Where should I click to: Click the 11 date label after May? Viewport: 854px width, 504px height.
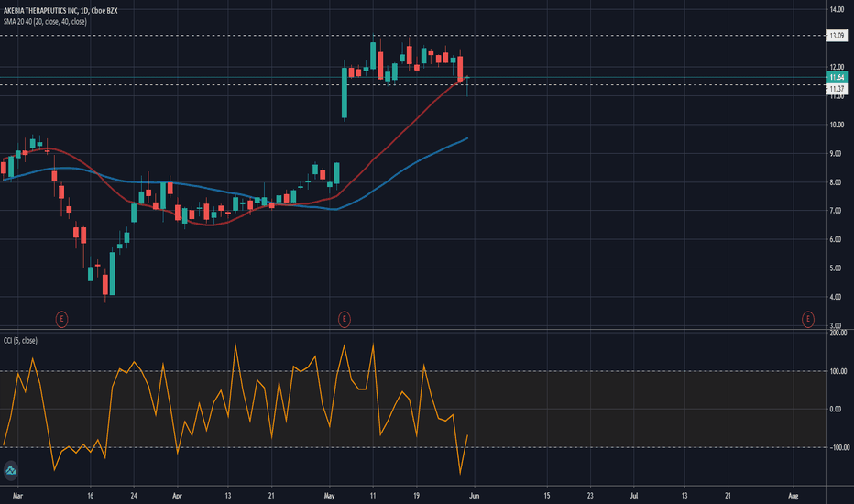(x=373, y=496)
